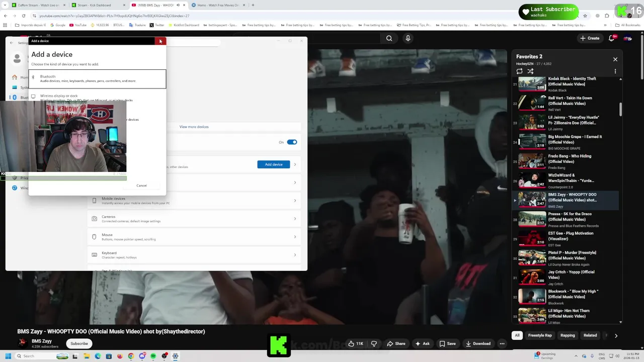Open the Google bookmark
Image resolution: width=644 pixels, height=362 pixels.
tap(58, 25)
